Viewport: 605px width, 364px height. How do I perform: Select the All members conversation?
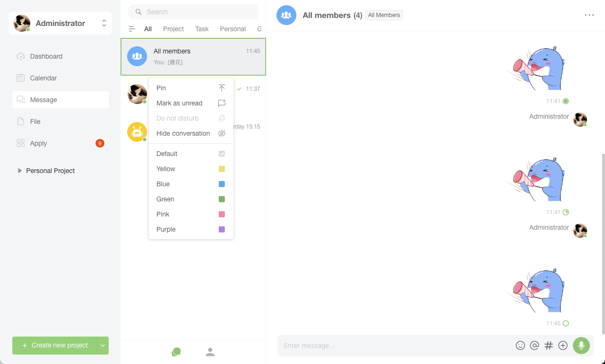pos(193,57)
